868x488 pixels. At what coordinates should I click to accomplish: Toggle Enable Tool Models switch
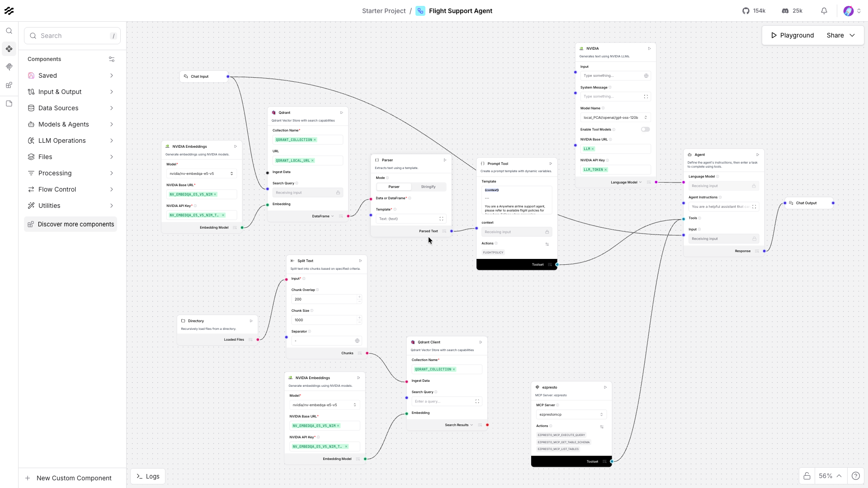(646, 129)
